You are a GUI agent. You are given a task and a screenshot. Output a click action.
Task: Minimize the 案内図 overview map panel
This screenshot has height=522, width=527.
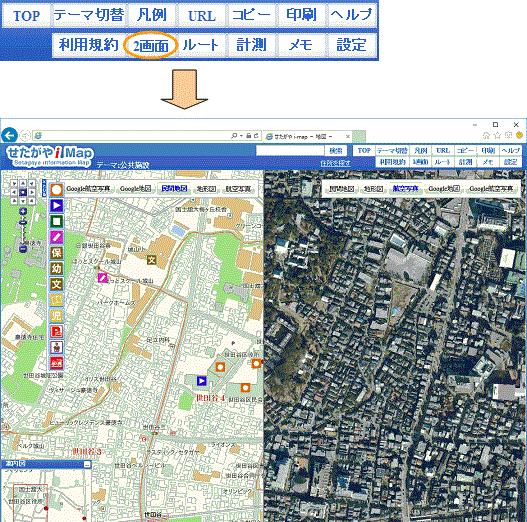click(87, 465)
